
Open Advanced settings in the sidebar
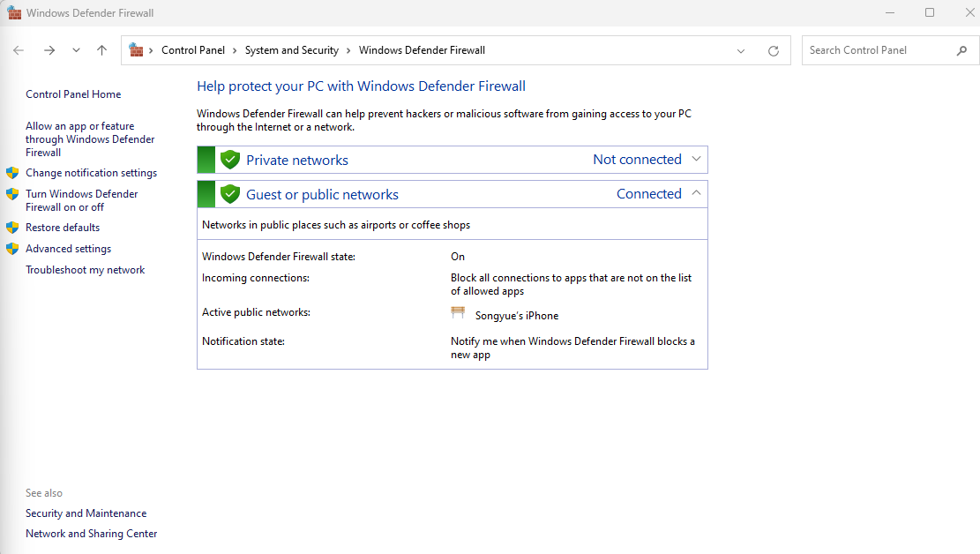tap(68, 249)
